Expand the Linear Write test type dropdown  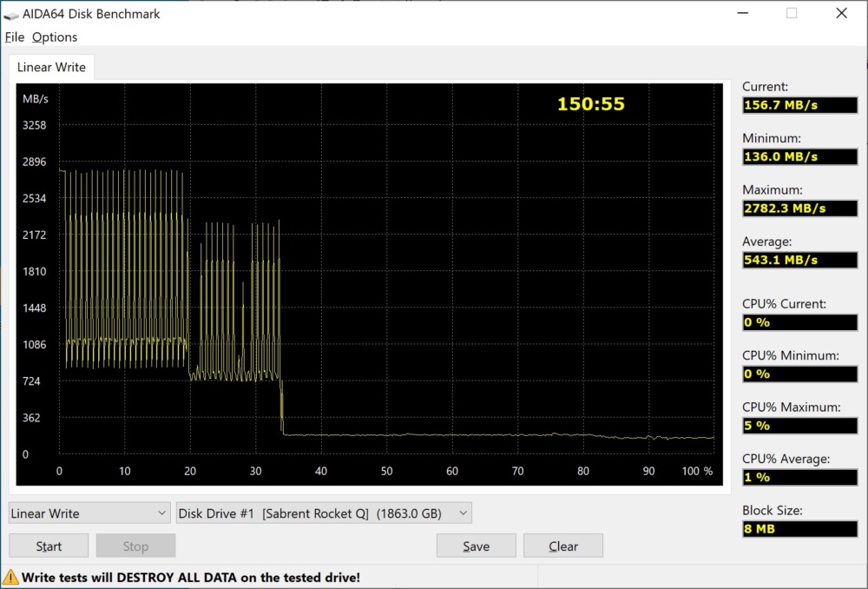tap(89, 513)
